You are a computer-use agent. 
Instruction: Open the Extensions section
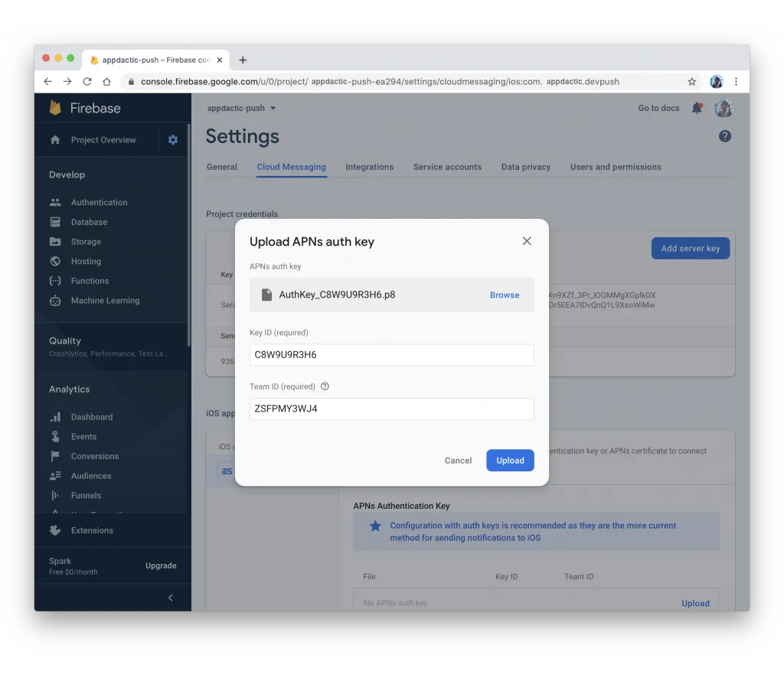coord(91,530)
